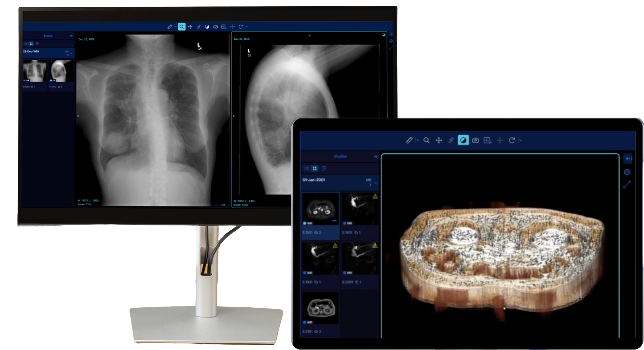Toggle the window/level contrast tool on the tablet
644x350 pixels.
pos(463,140)
